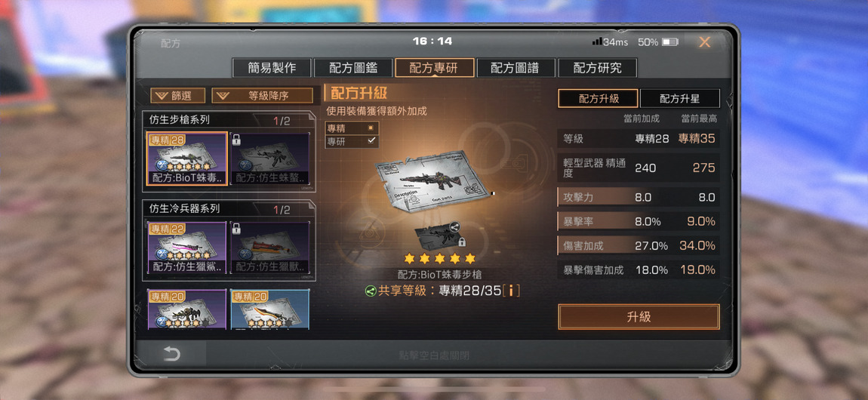Screen dimensions: 868x400
Task: Click the 升級 upgrade button
Action: 639,317
